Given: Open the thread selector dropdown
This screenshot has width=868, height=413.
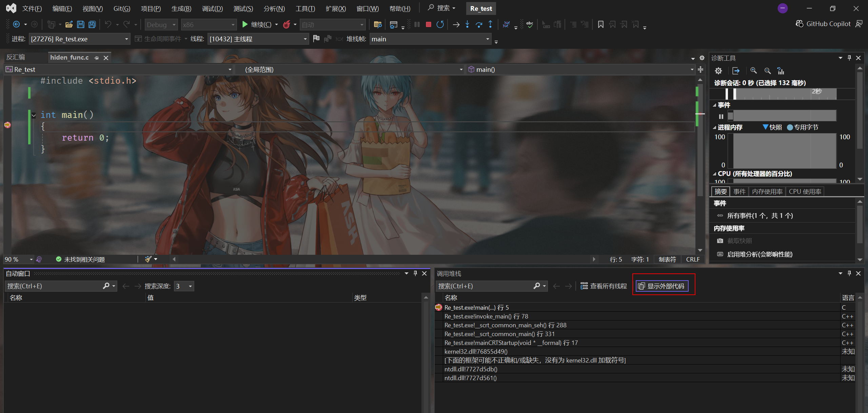Looking at the screenshot, I should pos(258,39).
